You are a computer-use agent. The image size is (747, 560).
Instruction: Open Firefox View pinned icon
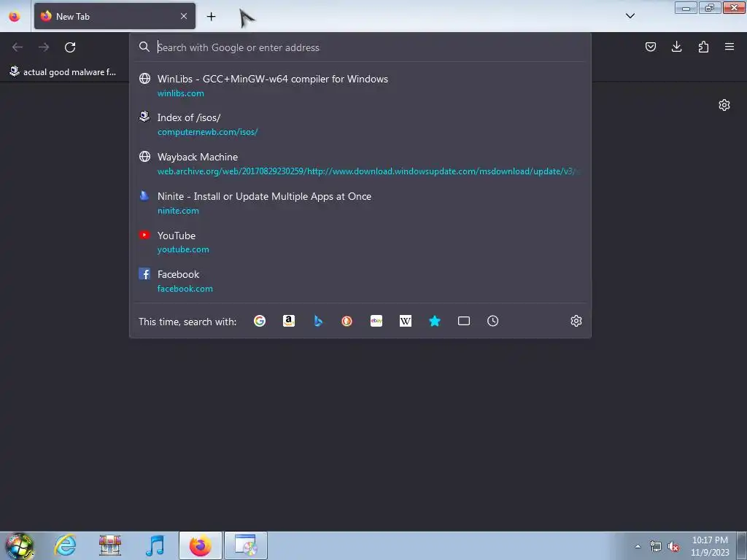[15, 16]
